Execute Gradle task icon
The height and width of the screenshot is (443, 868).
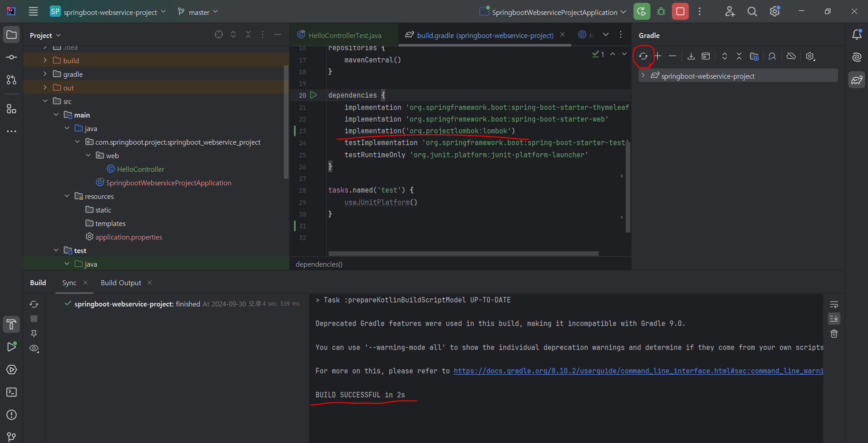click(x=706, y=56)
